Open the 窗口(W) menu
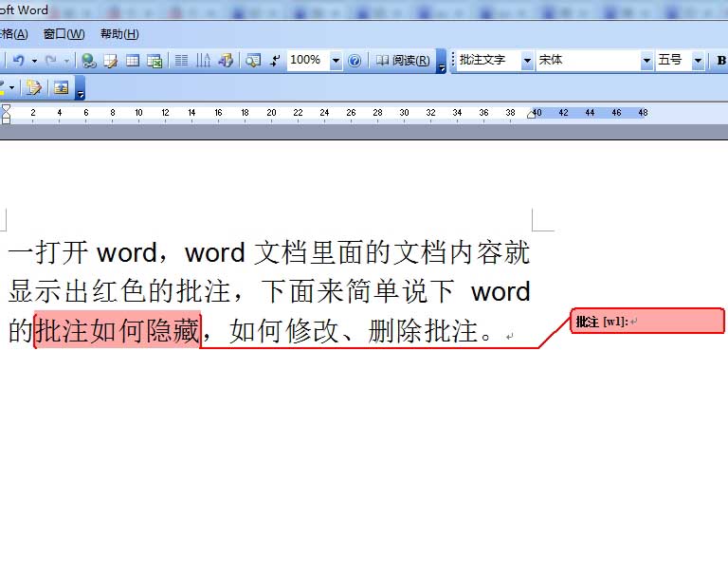 click(x=64, y=34)
